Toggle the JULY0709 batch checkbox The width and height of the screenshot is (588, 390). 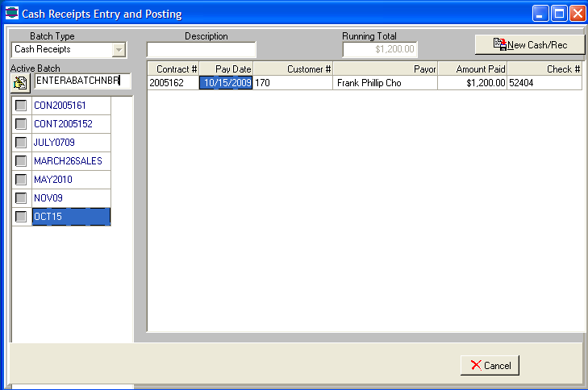coord(21,143)
